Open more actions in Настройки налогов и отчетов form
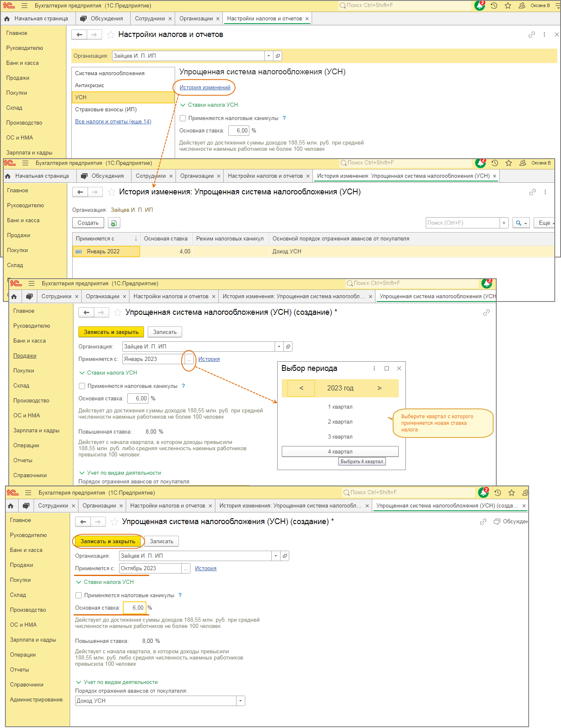Viewport: 561px width, 728px height. (544, 35)
